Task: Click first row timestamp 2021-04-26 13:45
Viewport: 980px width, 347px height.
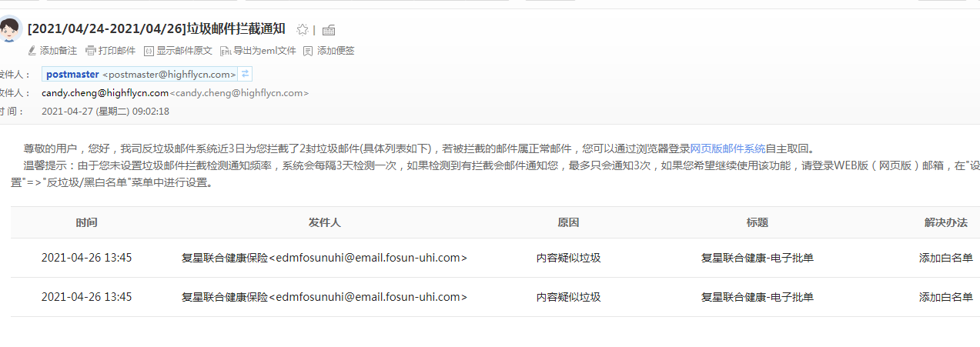Action: pyautogui.click(x=86, y=258)
